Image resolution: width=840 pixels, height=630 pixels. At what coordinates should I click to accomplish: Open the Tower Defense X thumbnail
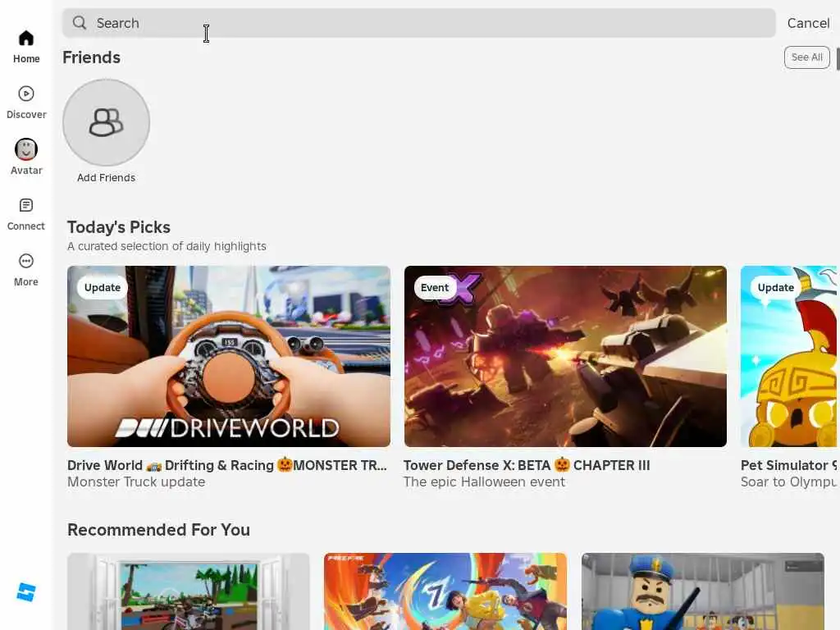point(565,356)
